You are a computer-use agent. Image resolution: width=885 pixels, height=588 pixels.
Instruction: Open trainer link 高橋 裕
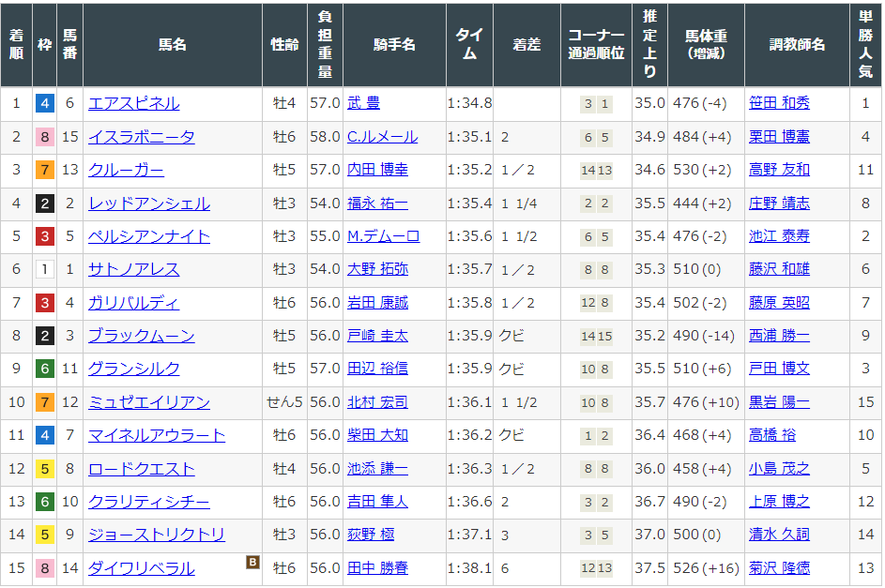tap(772, 435)
